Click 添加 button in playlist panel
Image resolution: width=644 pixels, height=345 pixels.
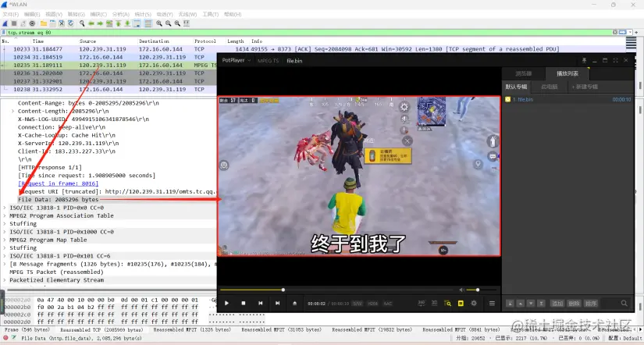point(557,303)
